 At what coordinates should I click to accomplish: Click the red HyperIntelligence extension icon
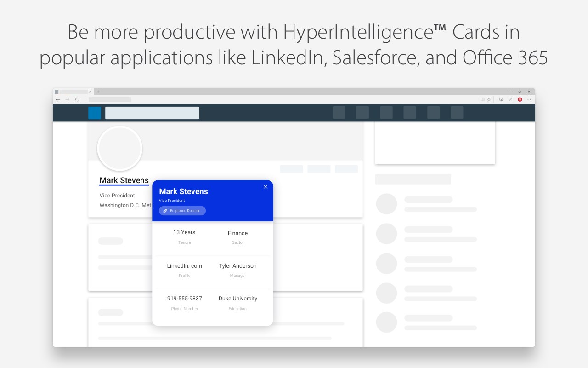pos(520,99)
